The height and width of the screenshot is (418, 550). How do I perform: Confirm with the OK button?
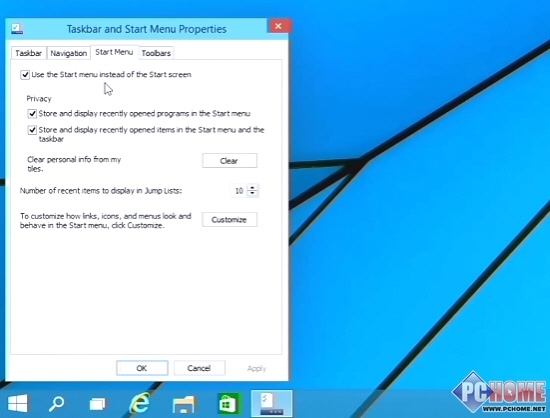(x=142, y=368)
